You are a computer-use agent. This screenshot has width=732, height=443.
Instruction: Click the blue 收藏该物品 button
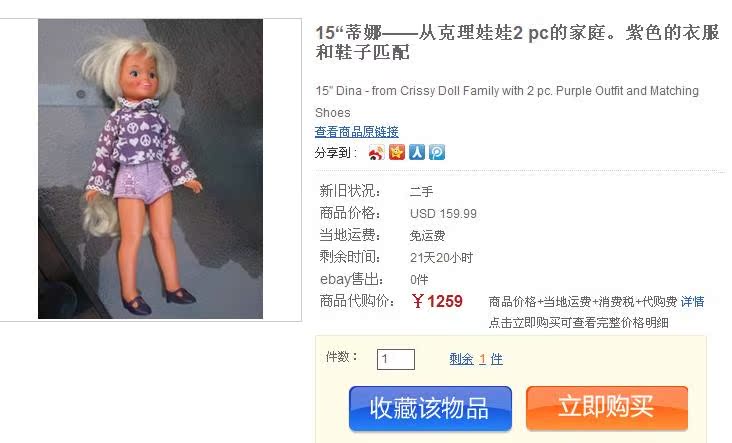(430, 408)
